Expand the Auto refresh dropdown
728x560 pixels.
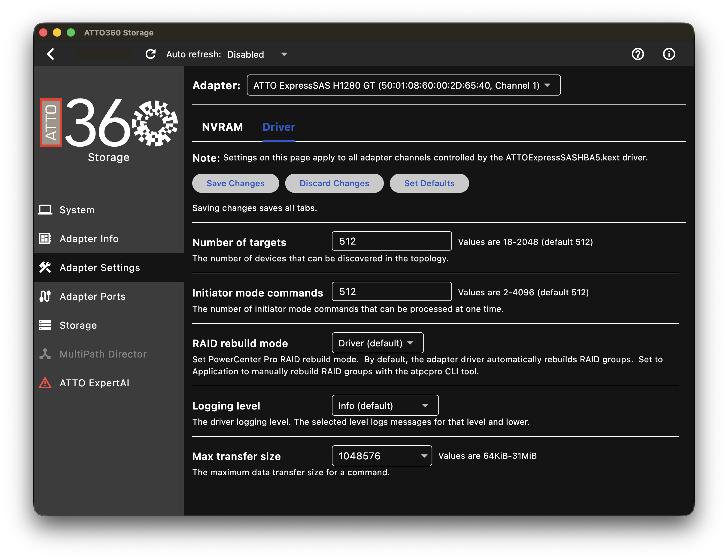click(256, 54)
